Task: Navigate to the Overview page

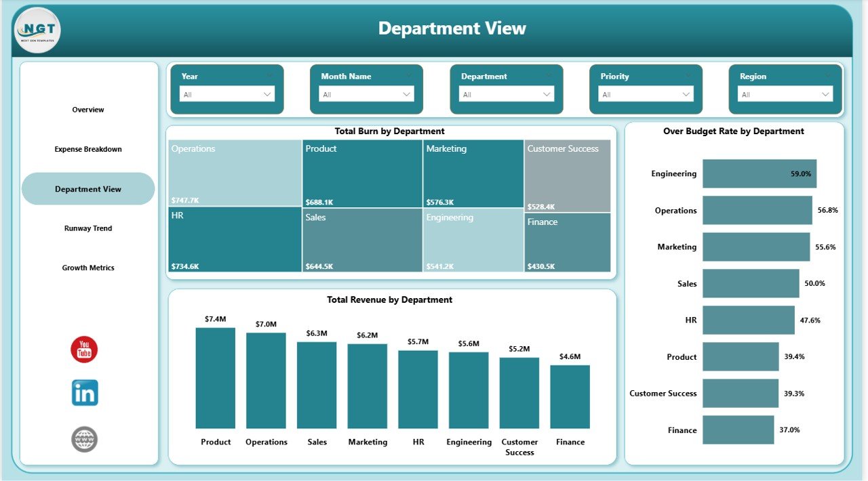Action: tap(88, 109)
